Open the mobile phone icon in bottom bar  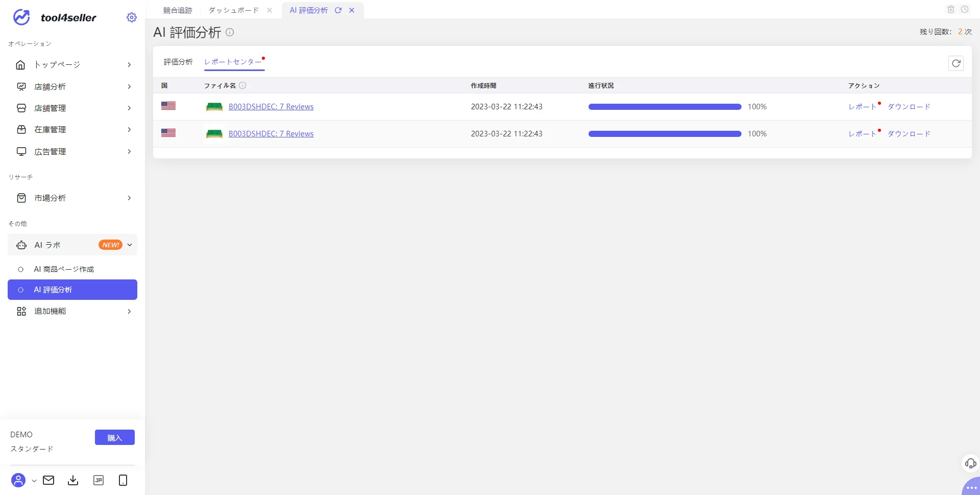click(123, 480)
